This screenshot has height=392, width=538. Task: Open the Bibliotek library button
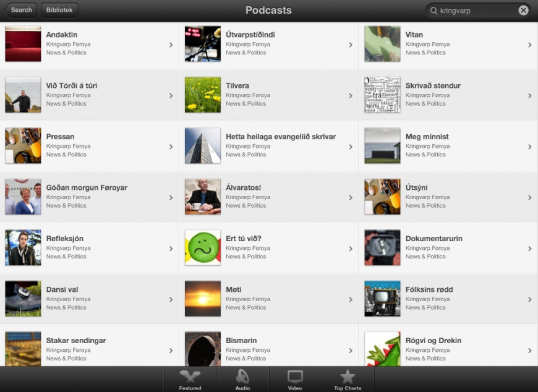59,10
